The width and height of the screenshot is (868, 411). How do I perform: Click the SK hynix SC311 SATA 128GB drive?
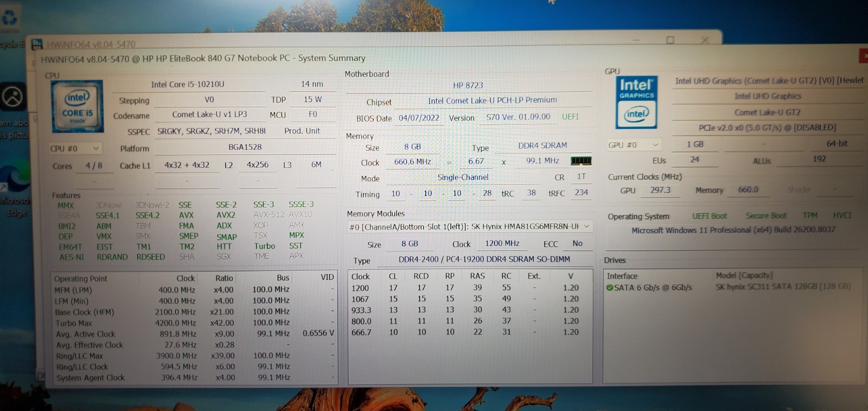click(783, 287)
